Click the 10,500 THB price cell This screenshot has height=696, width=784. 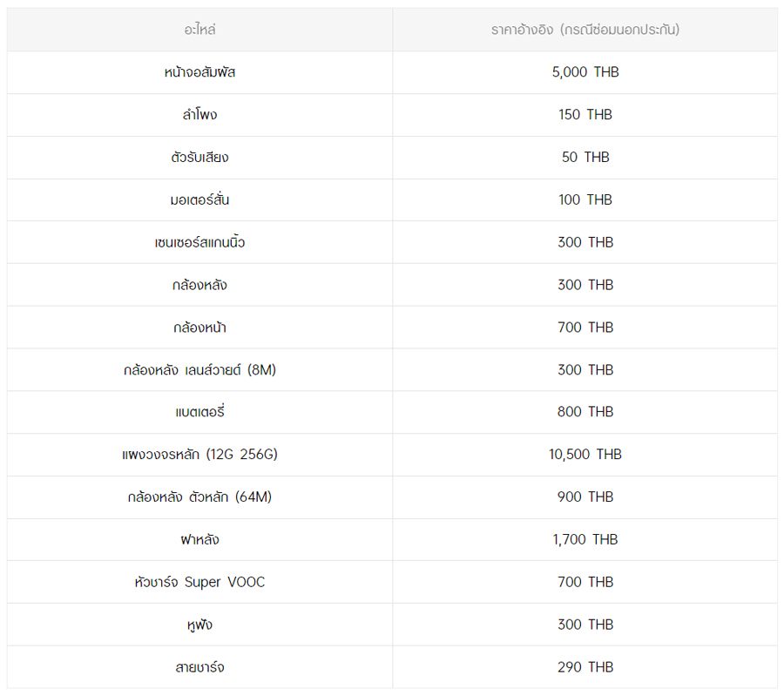point(585,455)
